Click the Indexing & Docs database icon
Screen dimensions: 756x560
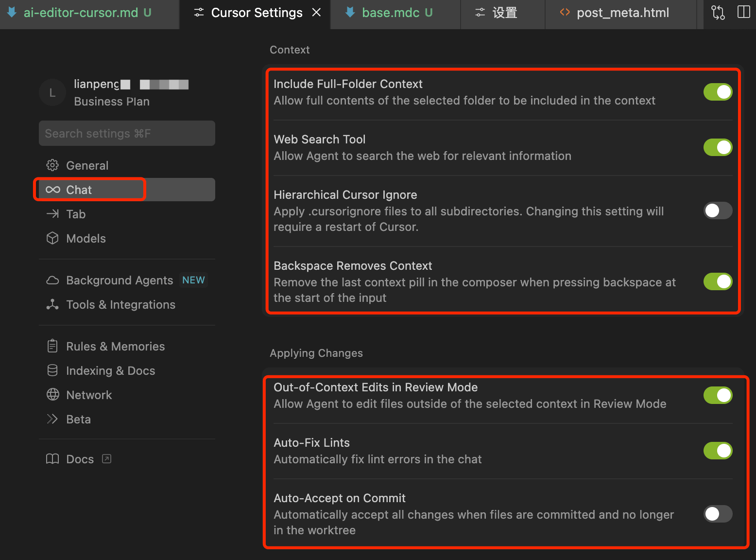point(52,370)
